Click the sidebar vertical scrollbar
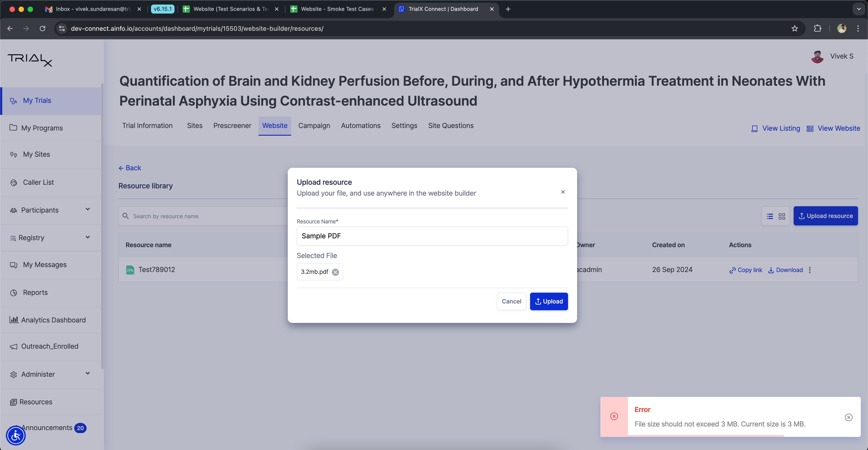The height and width of the screenshot is (450, 868). 102,226
